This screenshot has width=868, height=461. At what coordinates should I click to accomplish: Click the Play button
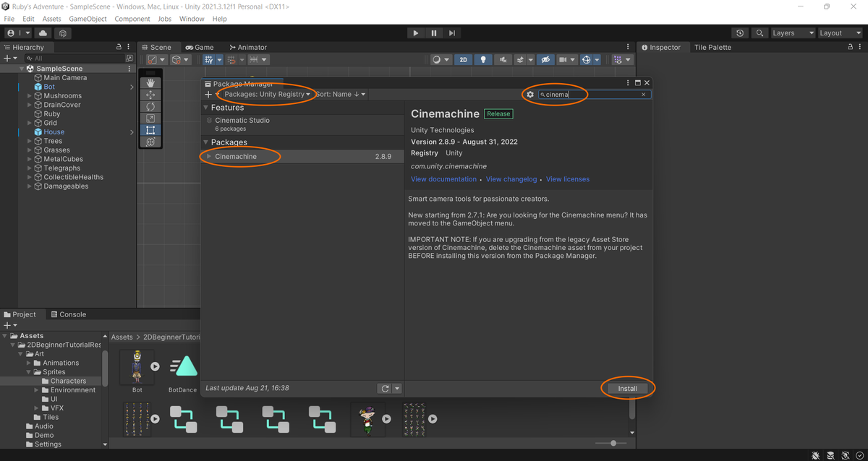coord(415,33)
